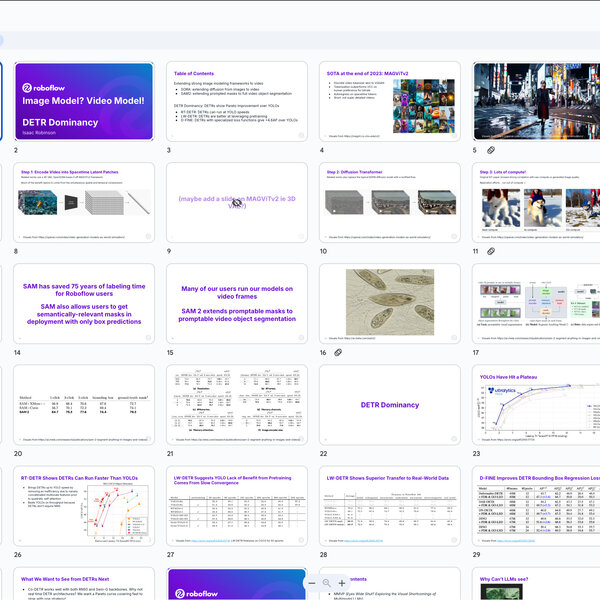Open the multi-table ablations slide 21
This screenshot has width=600, height=600.
point(237,404)
